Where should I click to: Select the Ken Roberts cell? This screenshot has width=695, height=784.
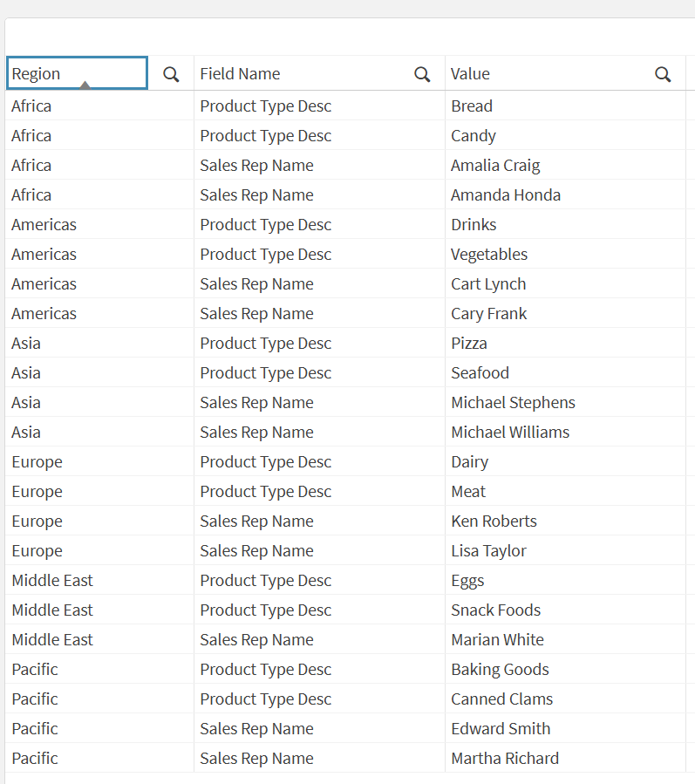point(494,522)
